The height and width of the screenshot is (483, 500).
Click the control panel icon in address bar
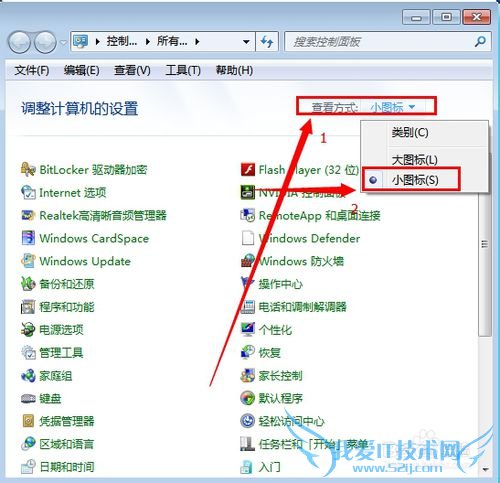[x=81, y=42]
